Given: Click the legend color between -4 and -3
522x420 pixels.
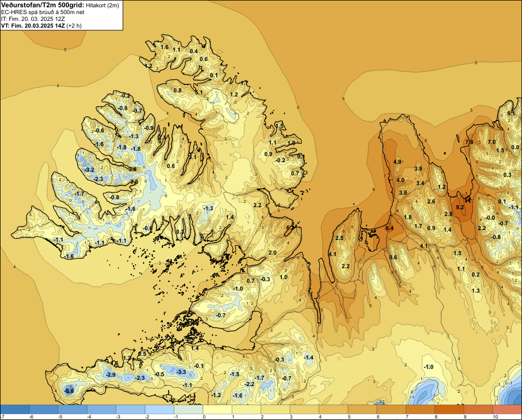Looking at the screenshot, I should coord(102,409).
